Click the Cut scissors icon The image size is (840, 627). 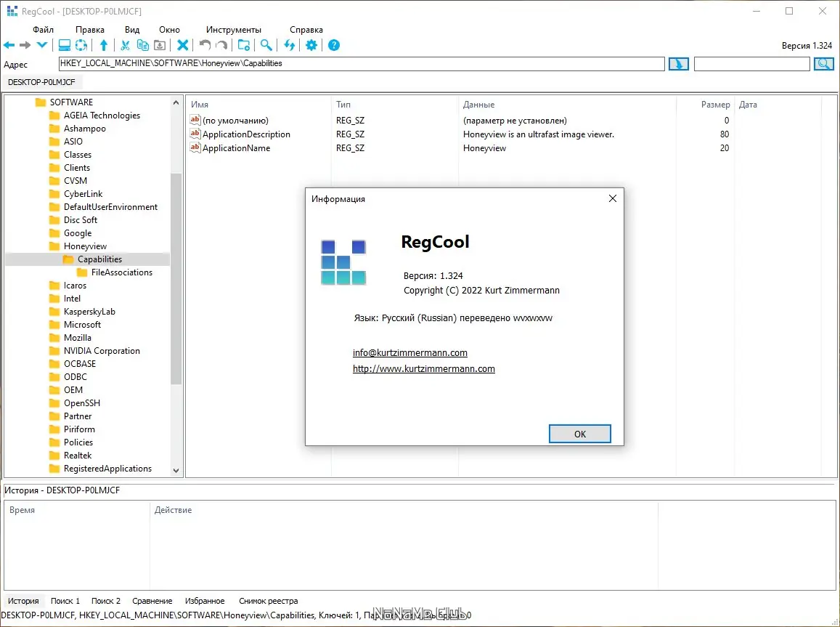(x=126, y=46)
